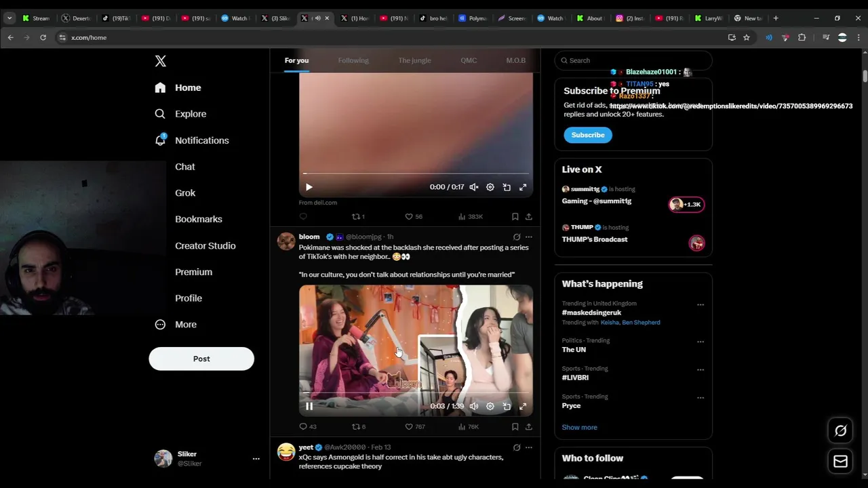Open the X logo home icon
The width and height of the screenshot is (868, 488).
pyautogui.click(x=161, y=61)
